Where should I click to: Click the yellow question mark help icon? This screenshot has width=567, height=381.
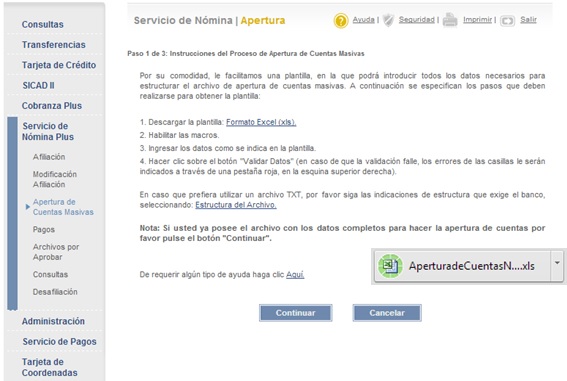pyautogui.click(x=341, y=21)
